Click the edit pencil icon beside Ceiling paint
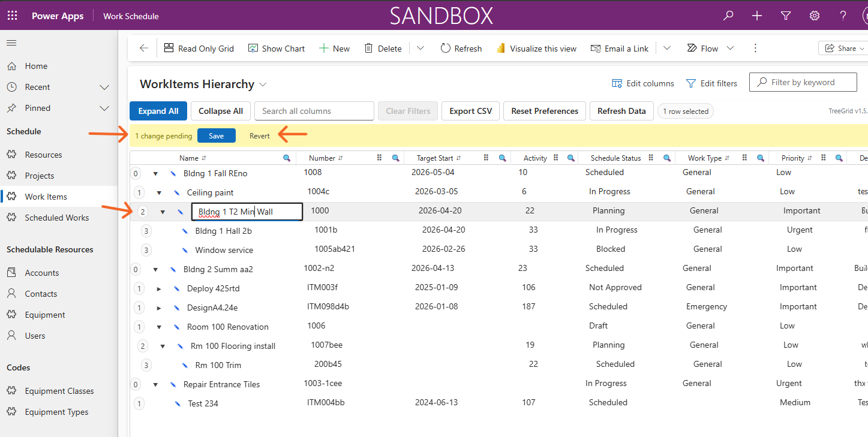The image size is (868, 437). click(177, 192)
